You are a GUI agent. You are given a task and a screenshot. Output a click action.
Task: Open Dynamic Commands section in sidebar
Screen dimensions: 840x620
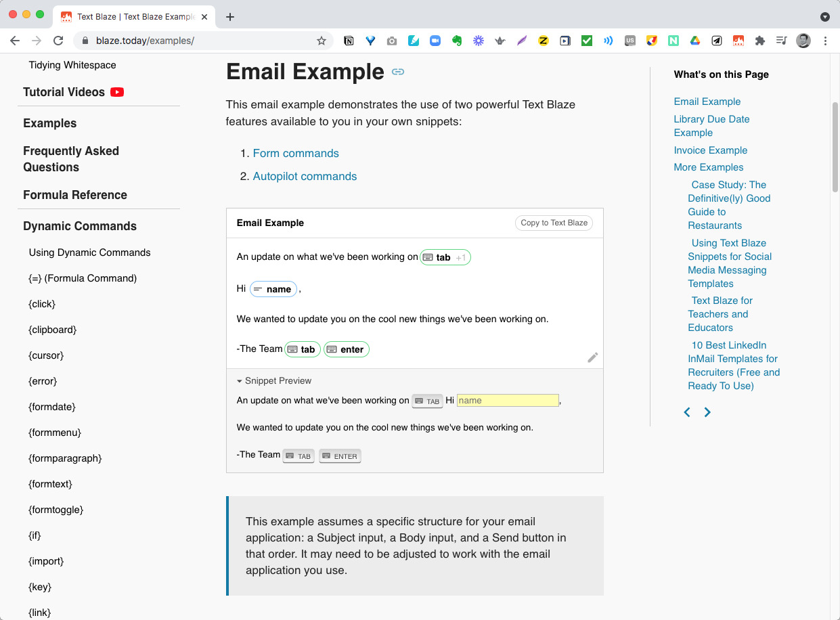[80, 226]
